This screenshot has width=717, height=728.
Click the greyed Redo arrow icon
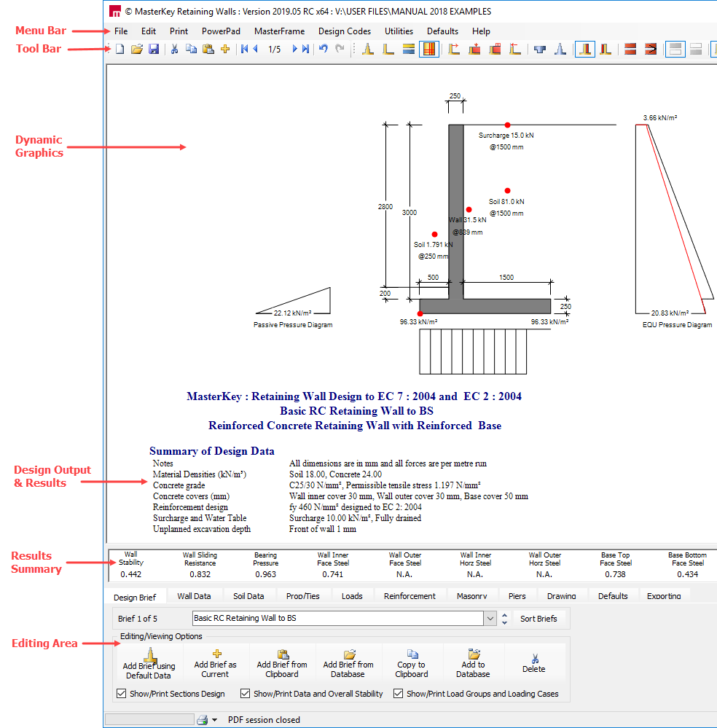(340, 49)
